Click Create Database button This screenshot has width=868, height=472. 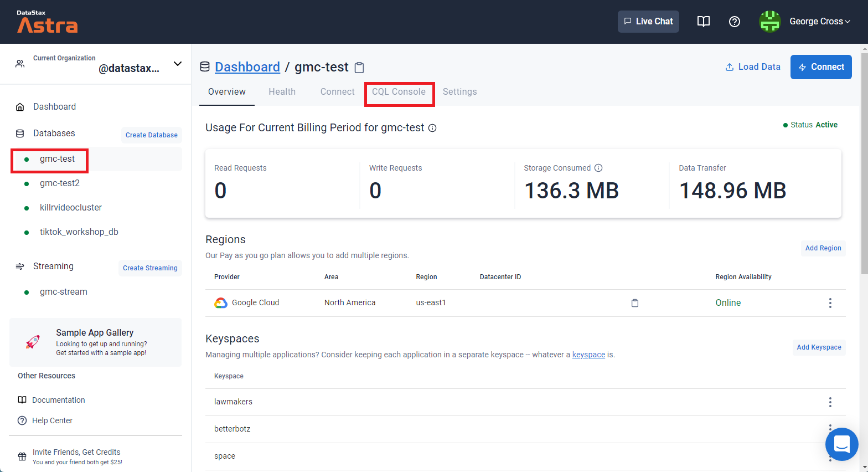coord(152,135)
